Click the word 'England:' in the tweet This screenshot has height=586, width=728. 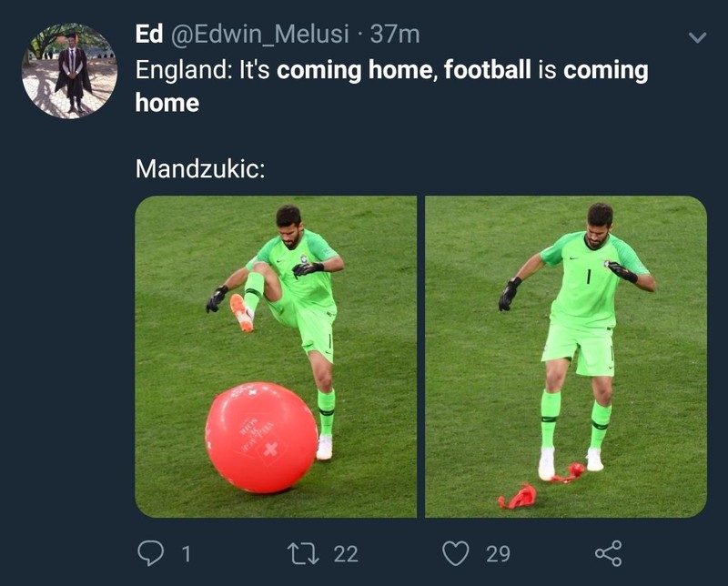pyautogui.click(x=184, y=70)
